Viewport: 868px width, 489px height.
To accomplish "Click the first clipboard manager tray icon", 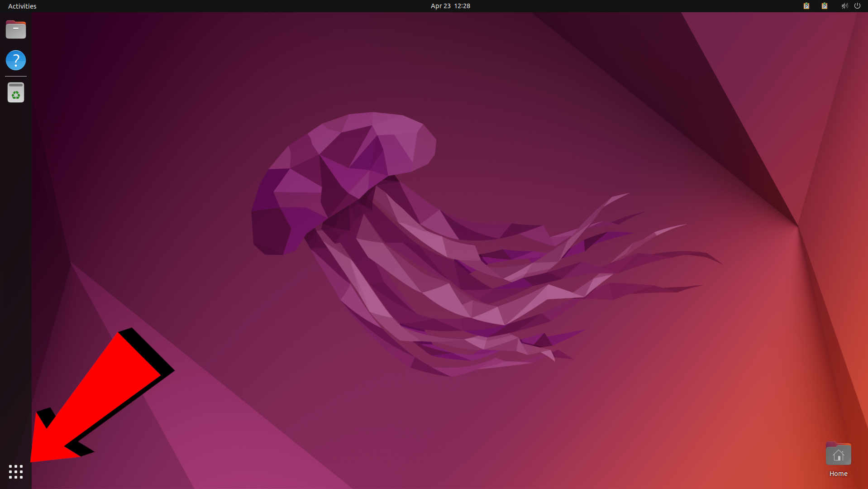I will [x=806, y=6].
